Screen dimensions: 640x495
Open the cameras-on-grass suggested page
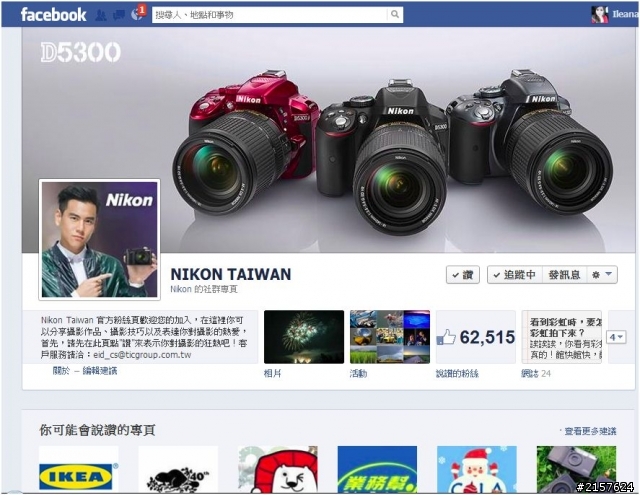[576, 469]
